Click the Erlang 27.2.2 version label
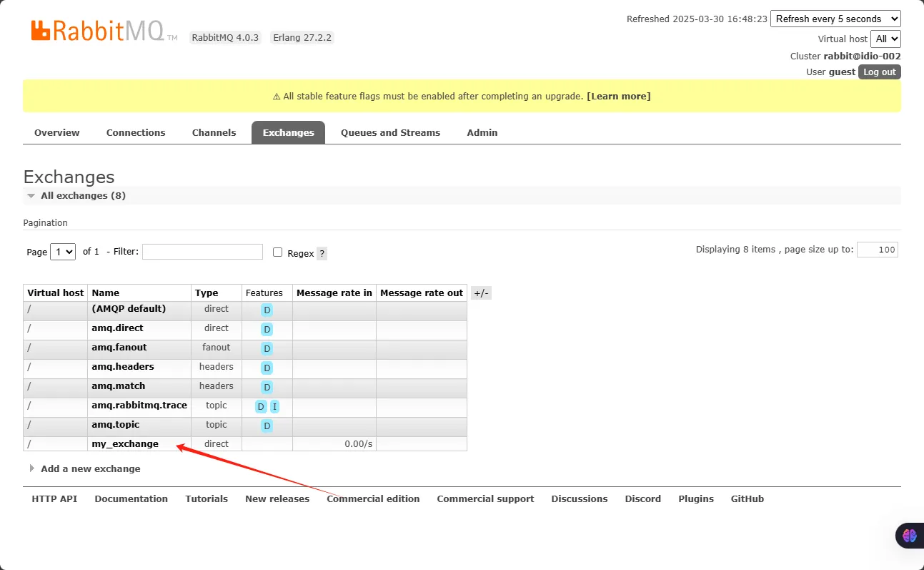Screen dimensions: 924x570 pyautogui.click(x=302, y=37)
